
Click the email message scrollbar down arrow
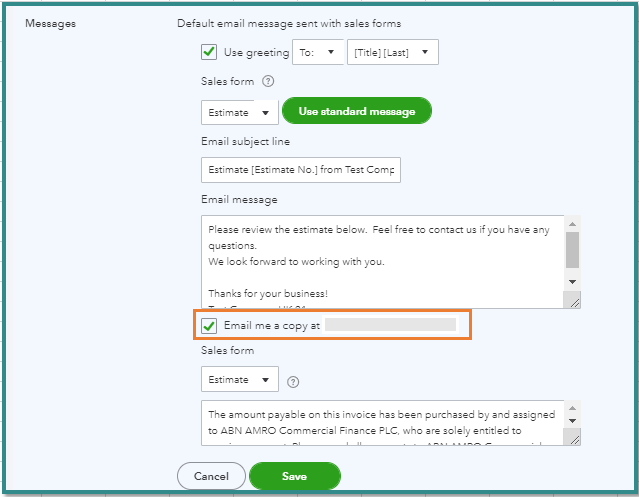pos(573,283)
